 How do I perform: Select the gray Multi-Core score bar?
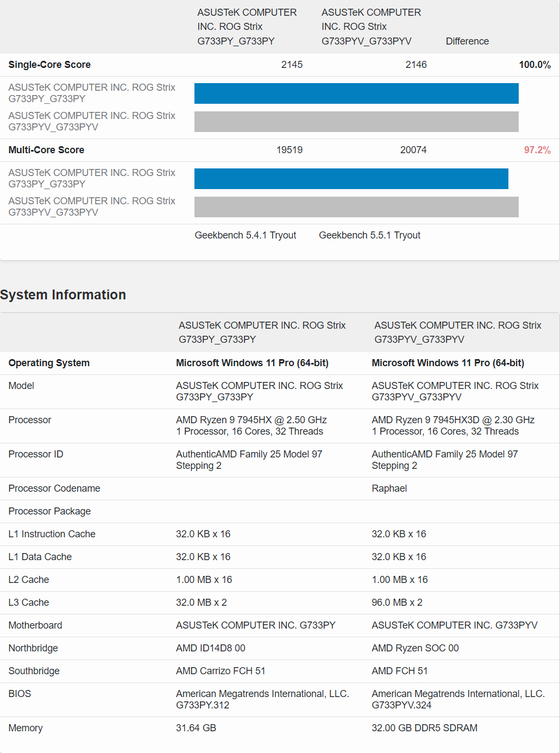[356, 207]
